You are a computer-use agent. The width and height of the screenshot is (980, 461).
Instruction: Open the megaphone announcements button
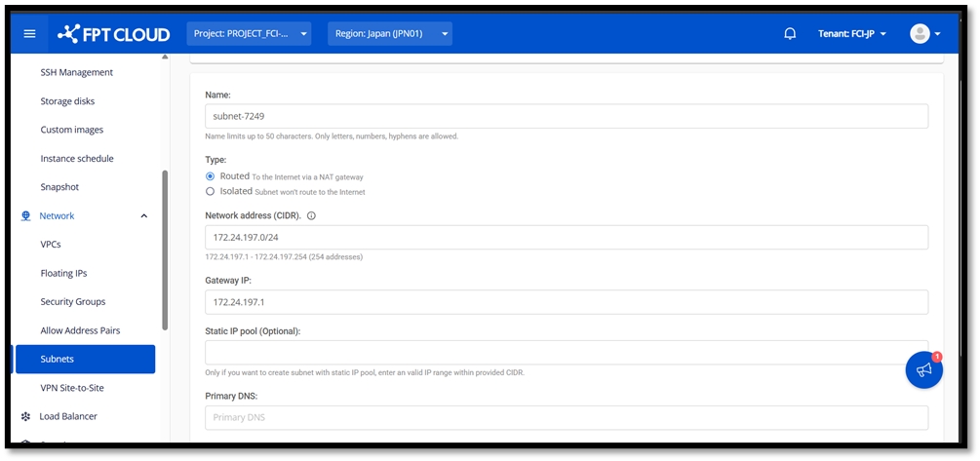923,369
